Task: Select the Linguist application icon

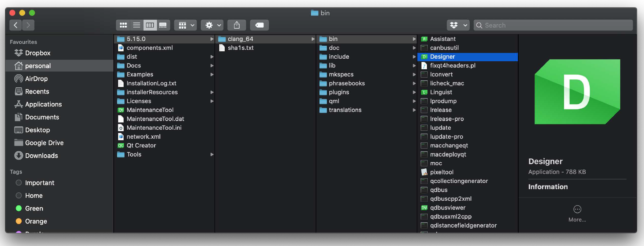Action: 424,92
